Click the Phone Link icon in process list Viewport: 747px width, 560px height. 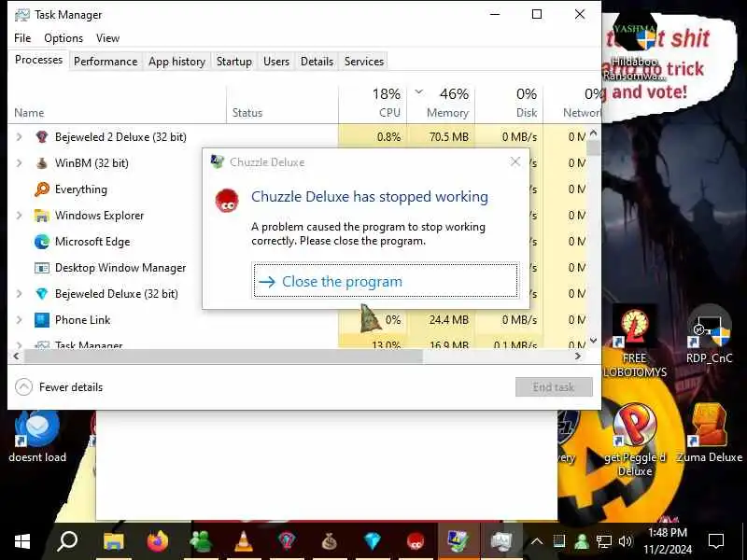42,320
